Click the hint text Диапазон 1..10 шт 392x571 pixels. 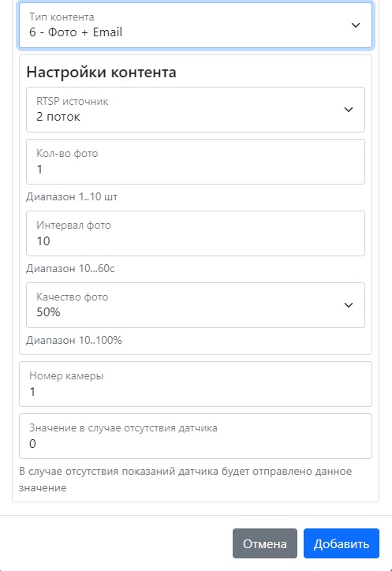[72, 197]
